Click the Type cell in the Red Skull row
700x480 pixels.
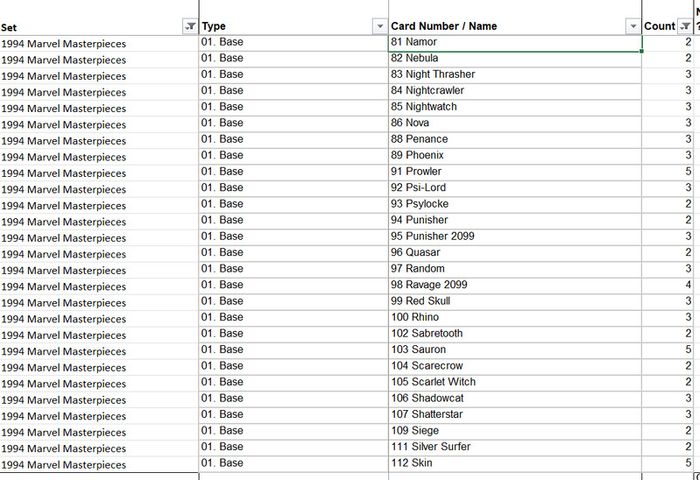(x=294, y=302)
